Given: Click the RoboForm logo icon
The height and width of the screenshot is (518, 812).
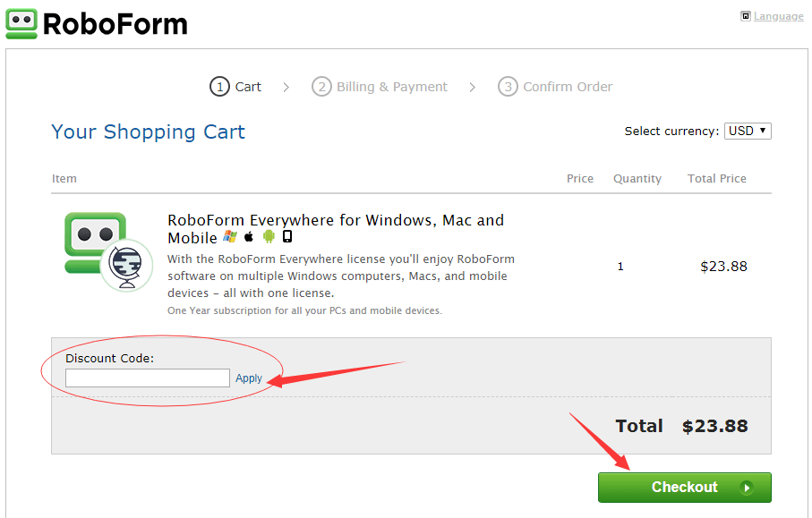Looking at the screenshot, I should pos(22,22).
